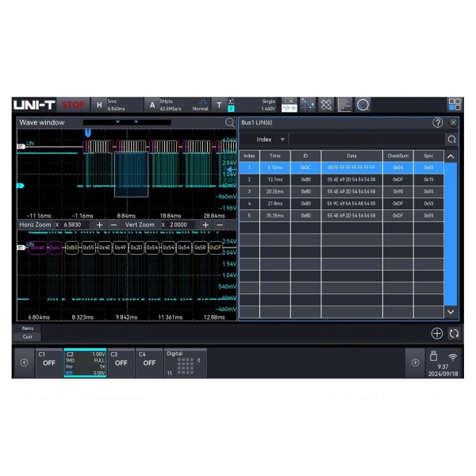Toggle channel C3 on

tap(121, 362)
